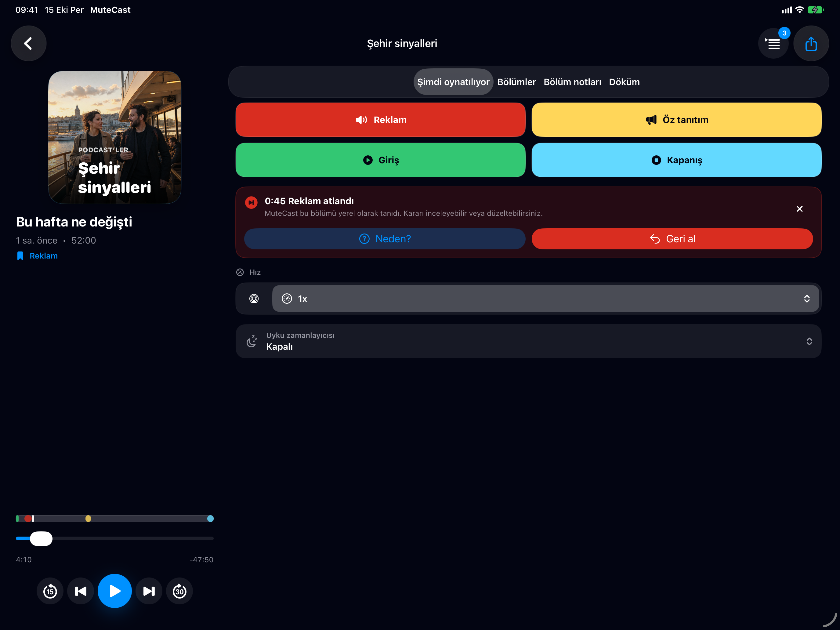Tap the Wi-Fi status icon
The image size is (840, 630).
pos(799,10)
